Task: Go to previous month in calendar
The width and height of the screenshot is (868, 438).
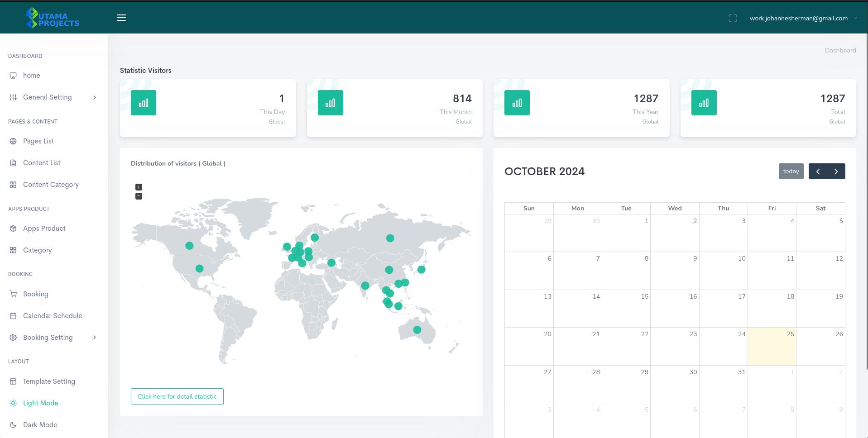Action: click(818, 171)
